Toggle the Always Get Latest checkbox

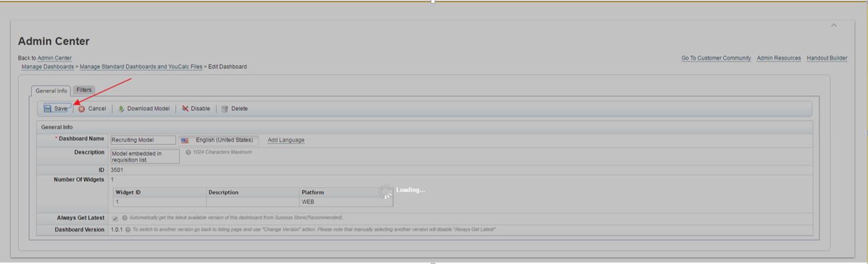pyautogui.click(x=116, y=218)
